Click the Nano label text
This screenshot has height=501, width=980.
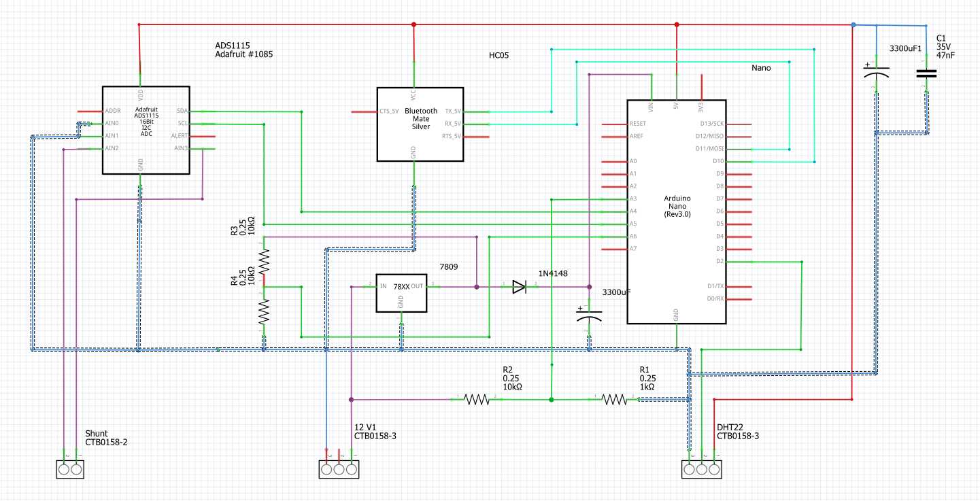[x=761, y=68]
